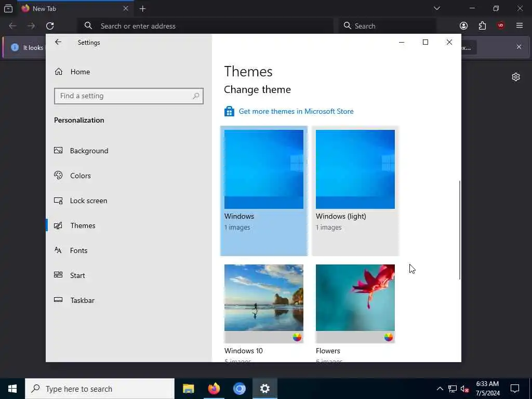Open the Windows Start menu
The width and height of the screenshot is (532, 399).
(12, 389)
